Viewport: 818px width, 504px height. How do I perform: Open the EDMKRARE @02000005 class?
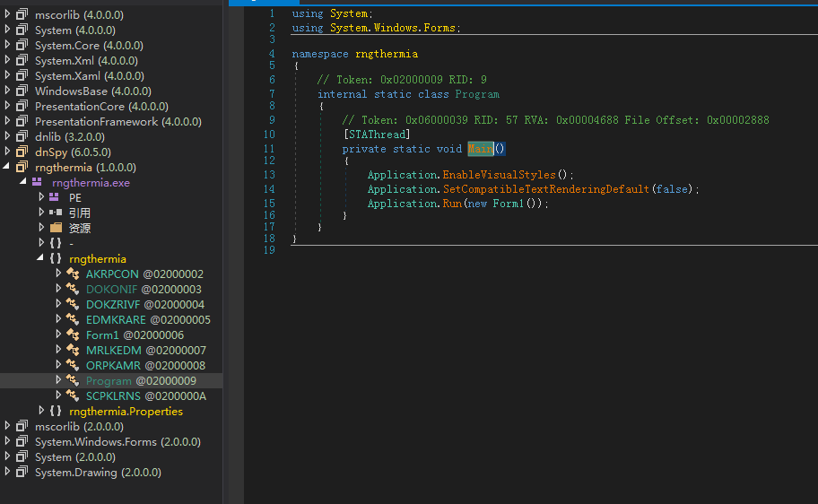(x=148, y=319)
